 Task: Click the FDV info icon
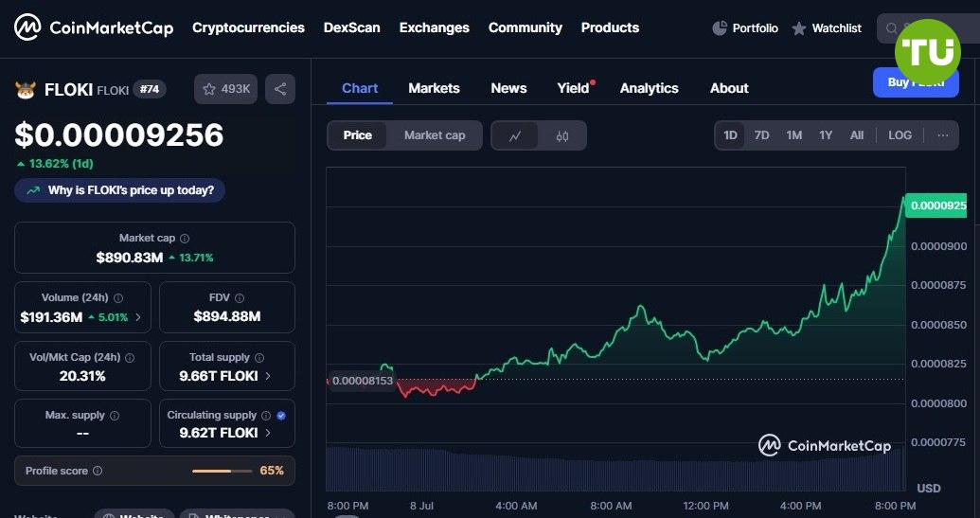click(240, 298)
